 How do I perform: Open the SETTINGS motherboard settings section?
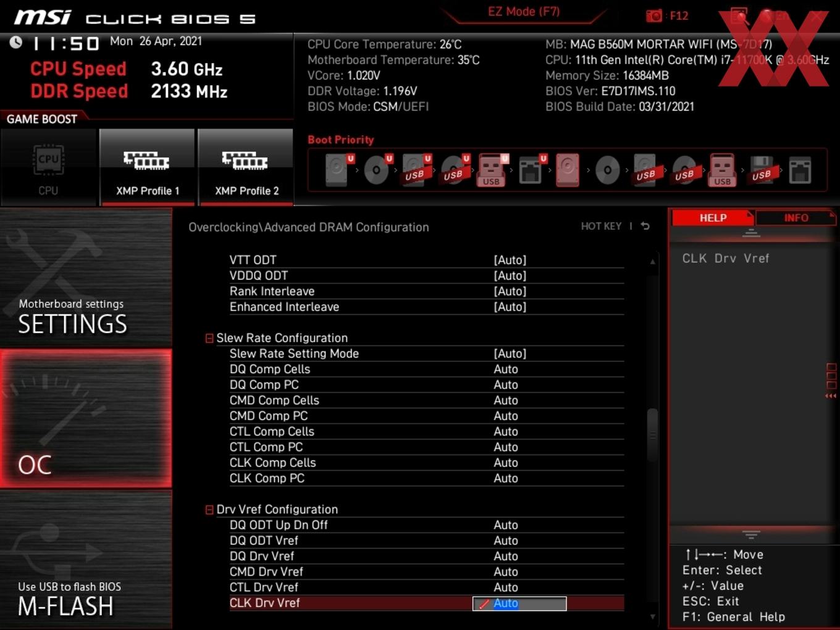tap(86, 277)
